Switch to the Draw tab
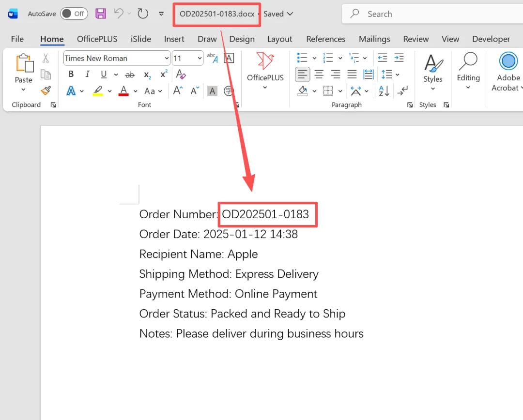The image size is (523, 420). [207, 39]
